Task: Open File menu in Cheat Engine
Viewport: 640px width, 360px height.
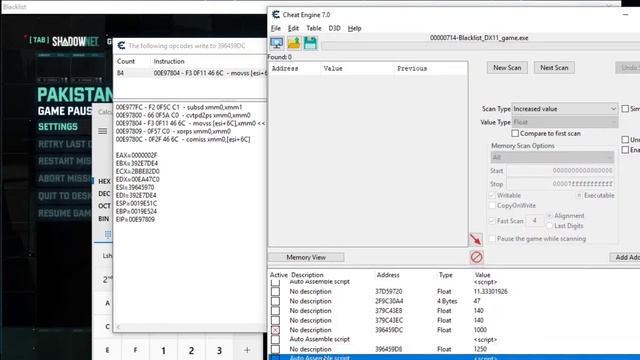Action: [276, 28]
